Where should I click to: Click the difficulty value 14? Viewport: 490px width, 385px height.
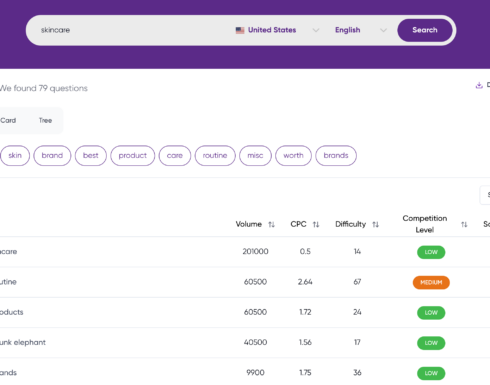pos(357,252)
